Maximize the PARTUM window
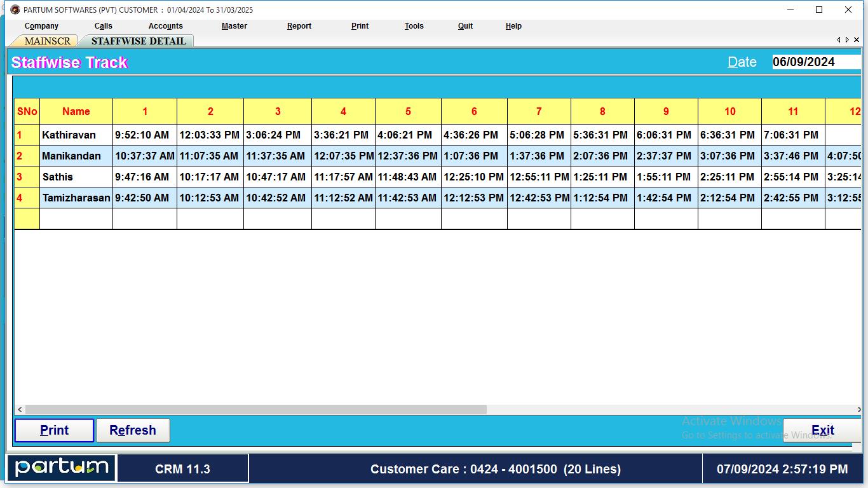 (819, 10)
